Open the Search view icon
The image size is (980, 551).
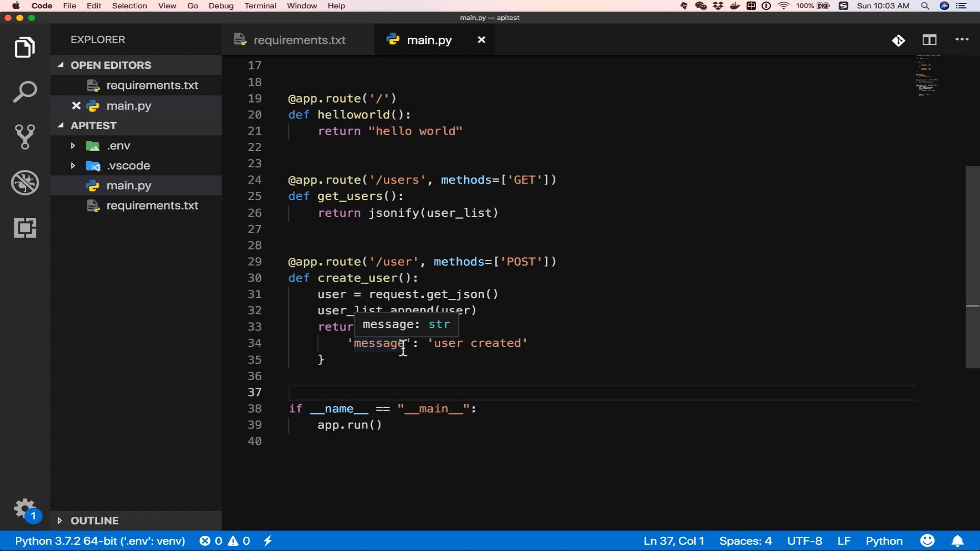24,92
